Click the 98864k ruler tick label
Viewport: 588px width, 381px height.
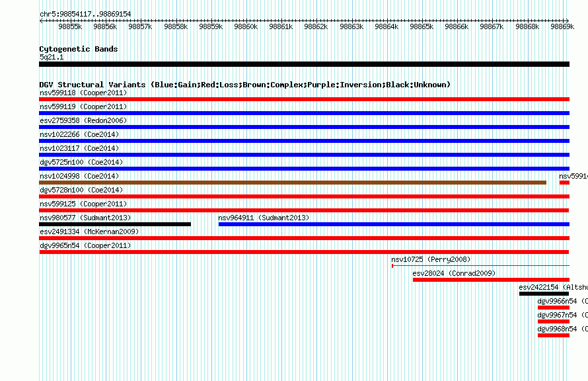[386, 26]
